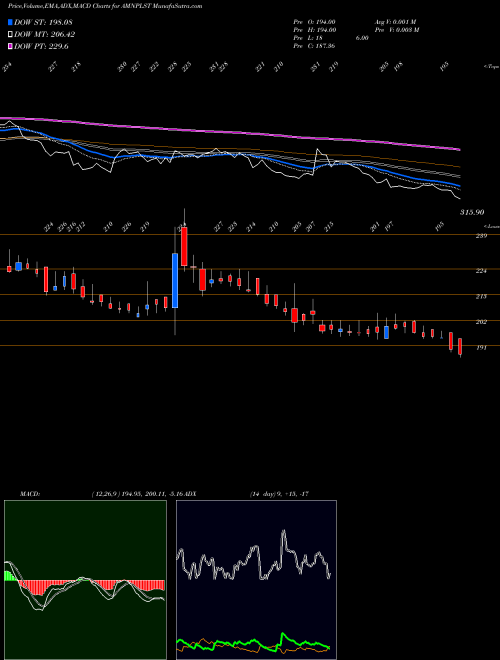Click the 254 tops label at the far left
The height and width of the screenshot is (660, 500).
pyautogui.click(x=7, y=67)
